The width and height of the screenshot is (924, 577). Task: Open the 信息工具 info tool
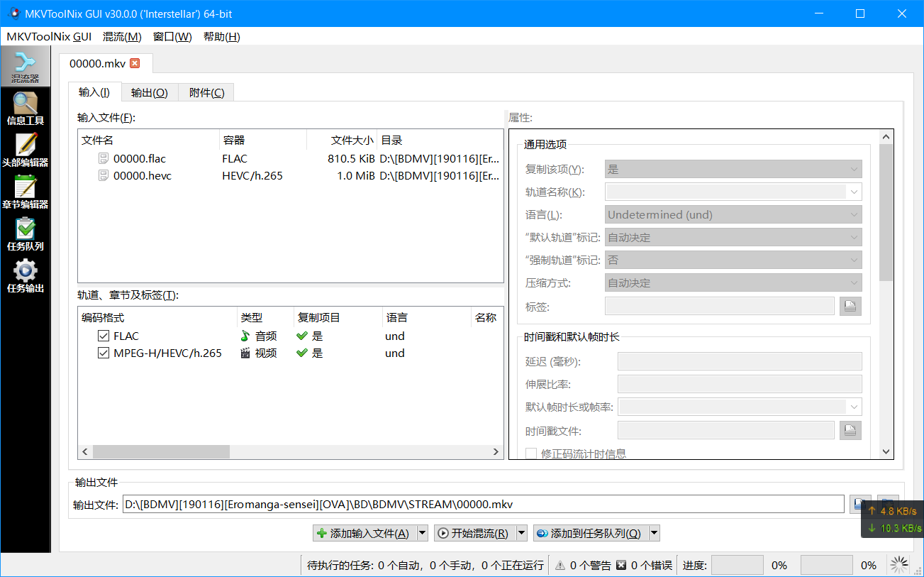click(x=25, y=109)
